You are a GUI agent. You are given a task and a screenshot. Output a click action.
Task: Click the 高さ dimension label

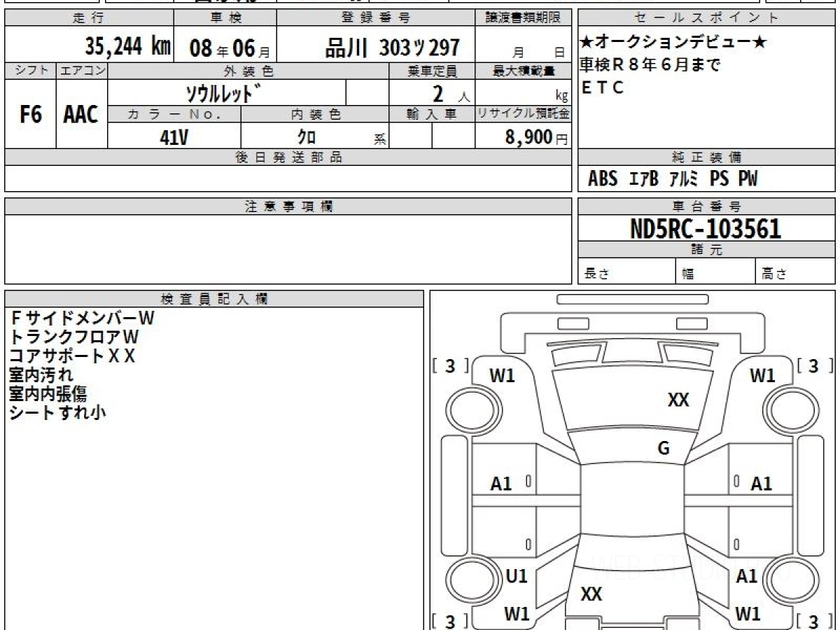point(775,274)
